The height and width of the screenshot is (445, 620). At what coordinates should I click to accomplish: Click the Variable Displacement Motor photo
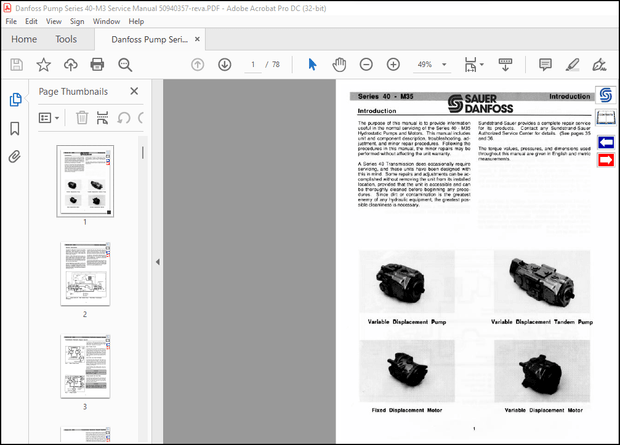(x=542, y=371)
